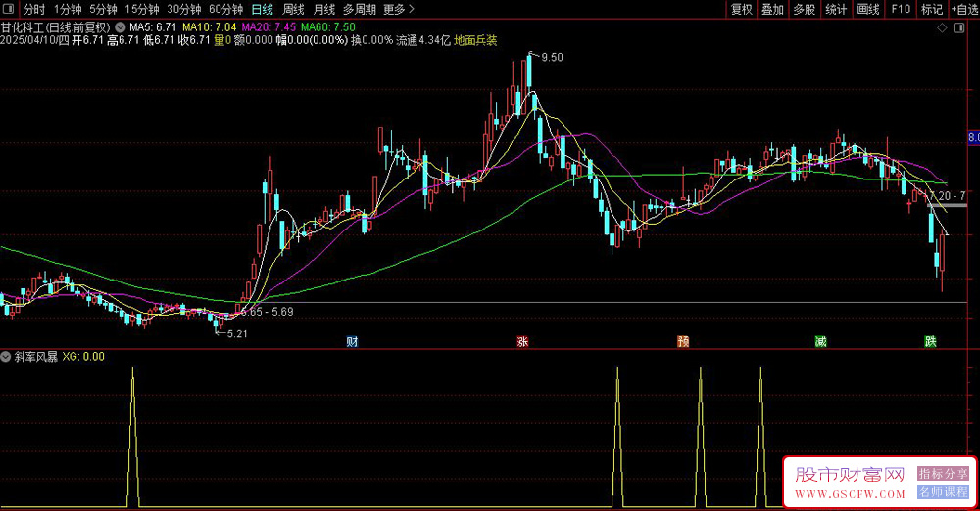
Task: Open the 统计 statistics tool
Action: [836, 10]
